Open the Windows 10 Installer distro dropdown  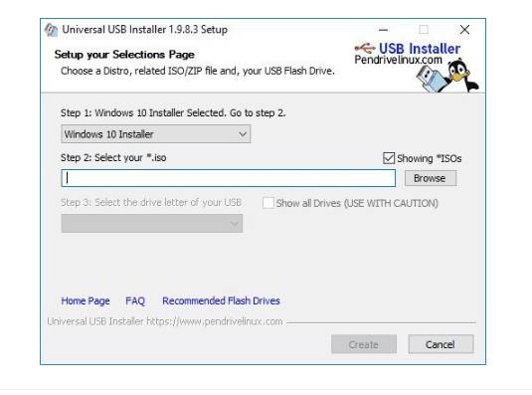click(x=156, y=134)
